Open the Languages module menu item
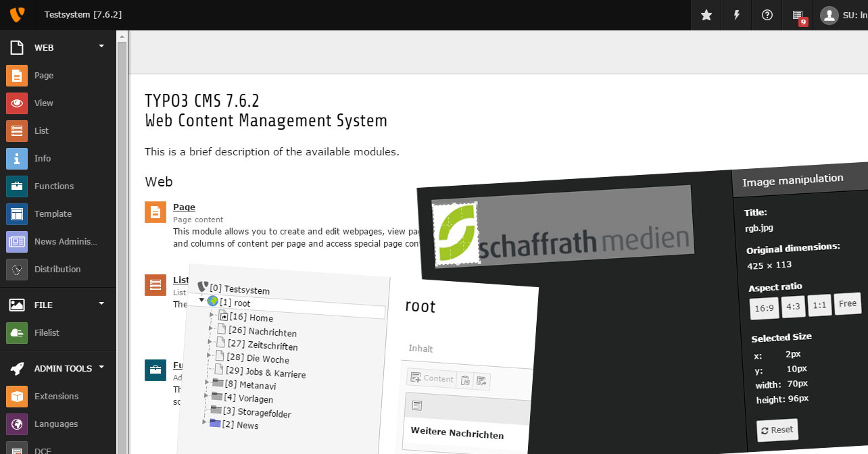868x454 pixels. pos(56,424)
